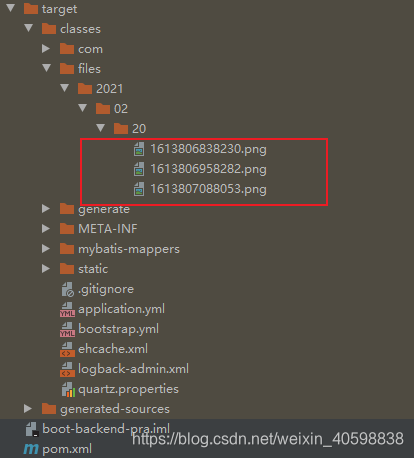414x458 pixels.
Task: Select the generated-sources folder name
Action: (115, 409)
